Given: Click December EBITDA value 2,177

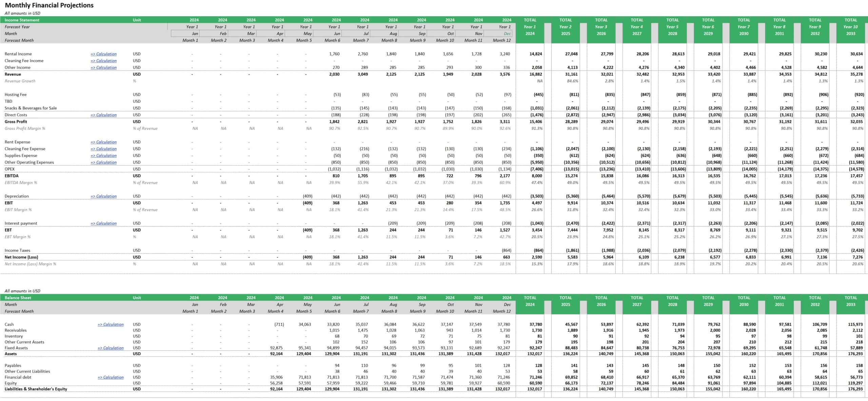Looking at the screenshot, I should click(505, 176).
